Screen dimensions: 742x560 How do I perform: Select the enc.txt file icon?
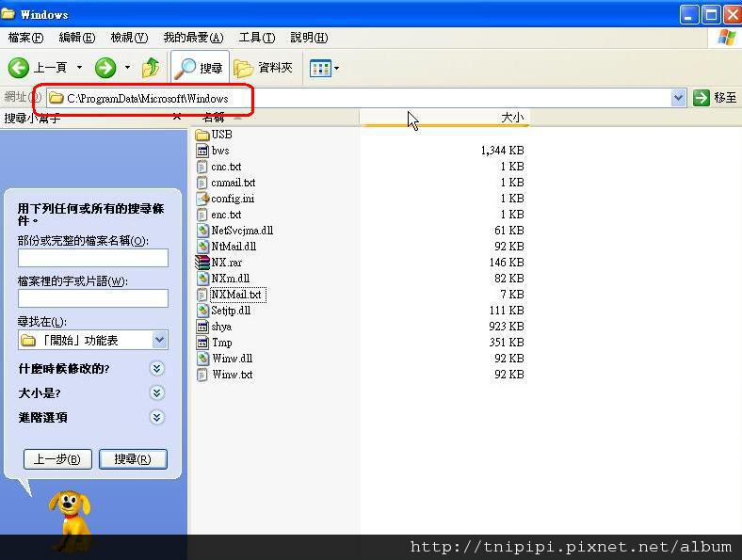click(x=202, y=215)
